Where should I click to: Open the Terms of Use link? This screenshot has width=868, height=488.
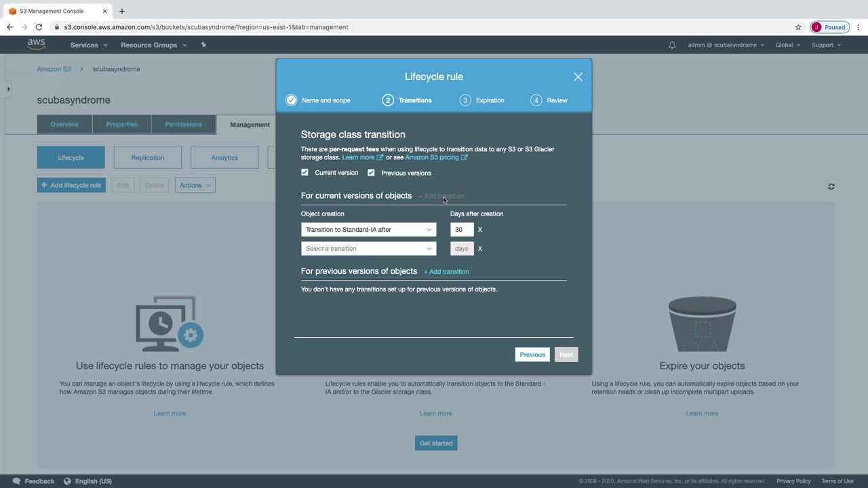click(x=837, y=481)
